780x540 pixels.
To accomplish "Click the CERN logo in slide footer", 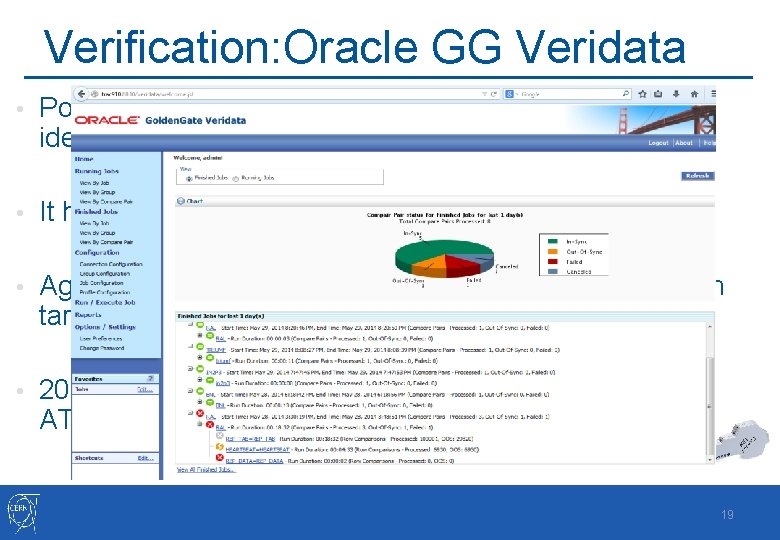I will click(22, 513).
